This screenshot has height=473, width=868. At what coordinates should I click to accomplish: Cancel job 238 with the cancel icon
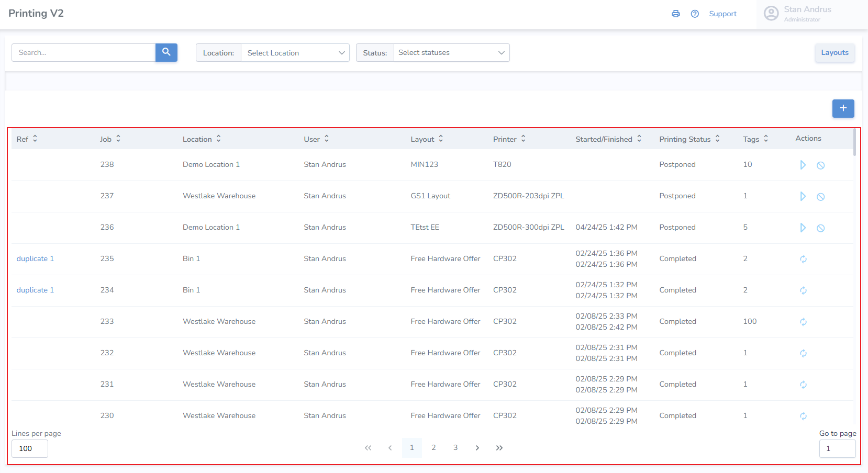[821, 165]
